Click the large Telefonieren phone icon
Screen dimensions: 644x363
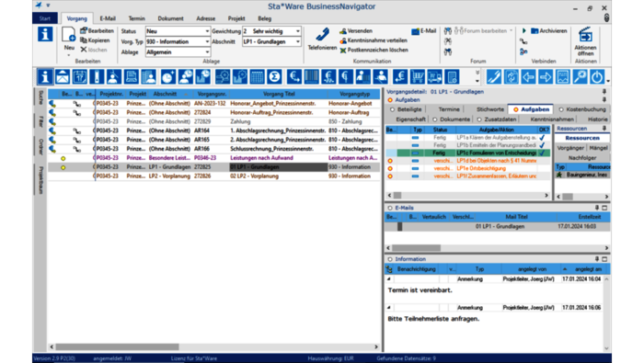[x=322, y=35]
